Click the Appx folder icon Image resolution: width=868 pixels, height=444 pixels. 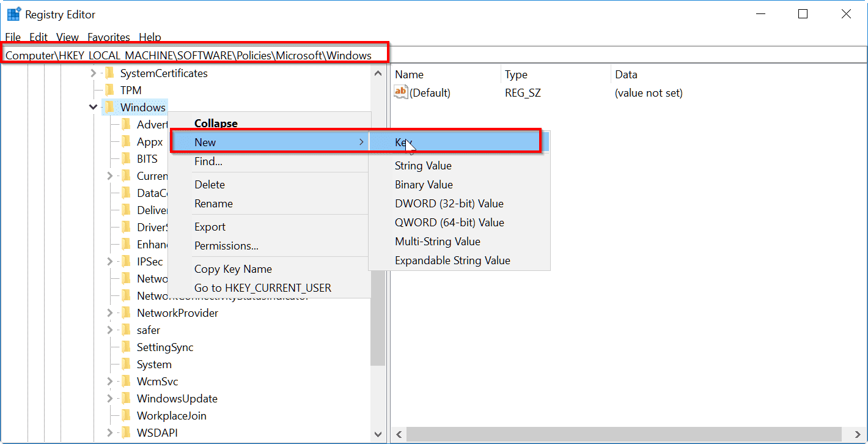127,142
